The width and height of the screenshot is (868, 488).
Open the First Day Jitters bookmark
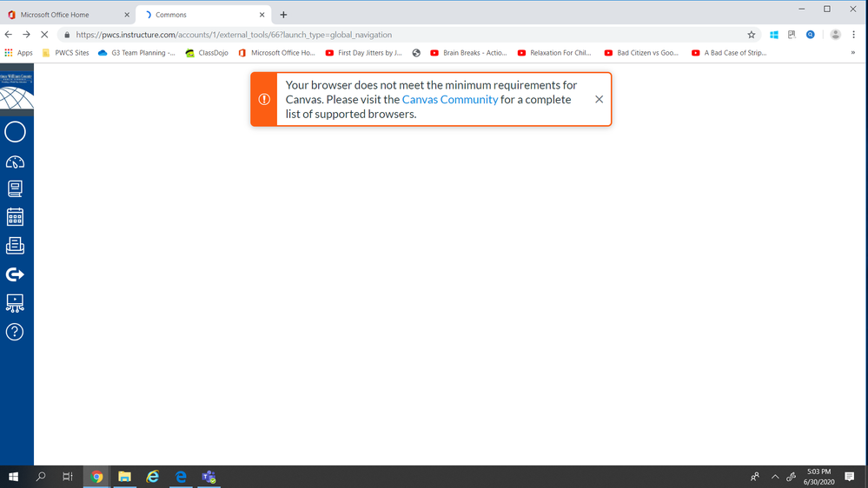click(x=363, y=53)
